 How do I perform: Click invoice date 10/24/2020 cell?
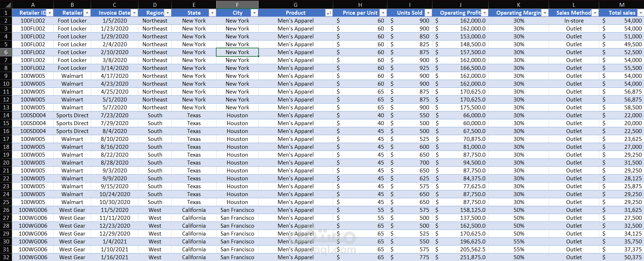115,194
